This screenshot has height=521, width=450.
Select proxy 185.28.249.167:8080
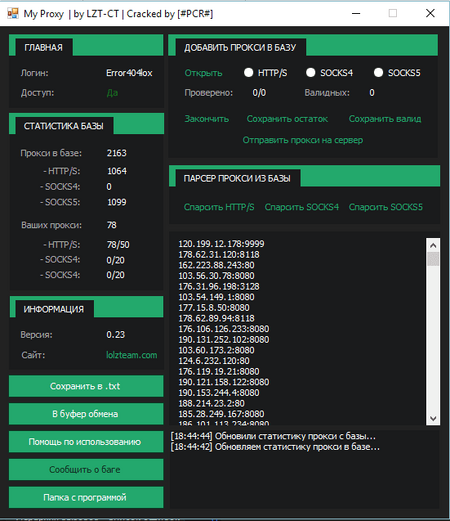(221, 414)
